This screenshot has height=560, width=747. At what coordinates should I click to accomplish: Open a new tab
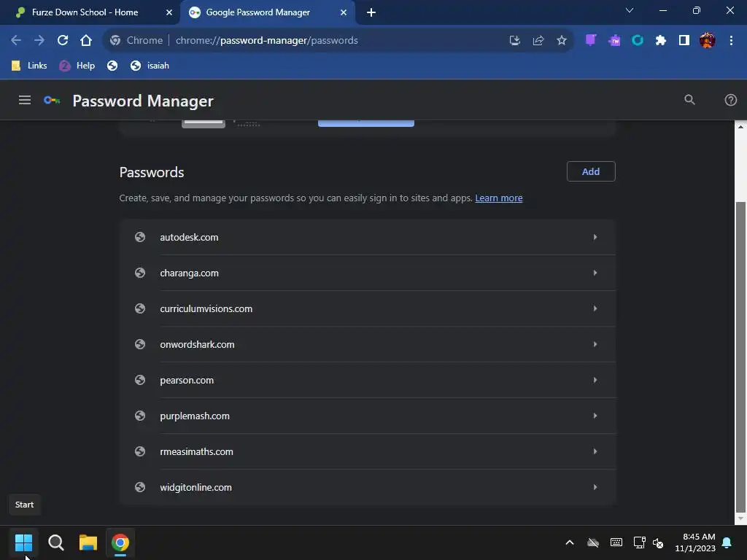click(371, 12)
